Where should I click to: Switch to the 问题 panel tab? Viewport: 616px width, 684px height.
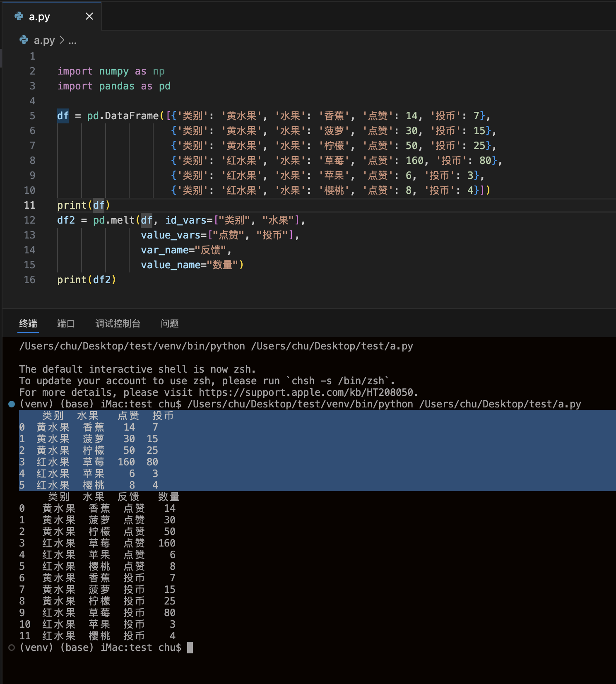tap(170, 323)
